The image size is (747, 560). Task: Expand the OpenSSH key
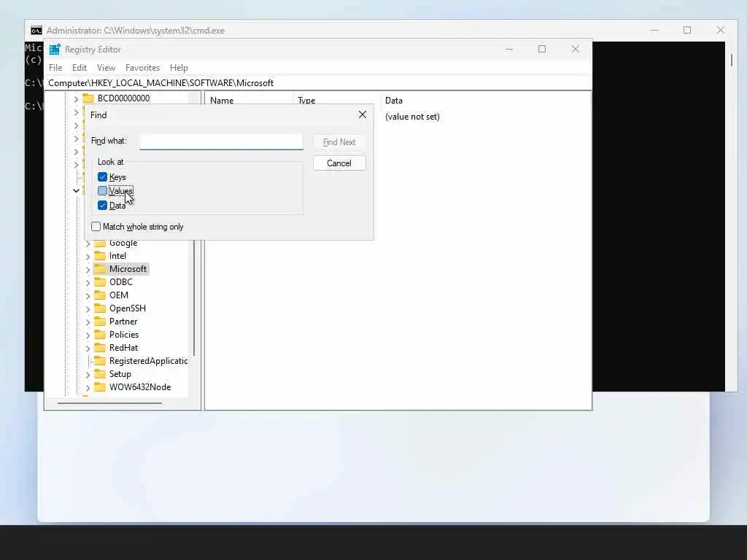[x=88, y=308]
